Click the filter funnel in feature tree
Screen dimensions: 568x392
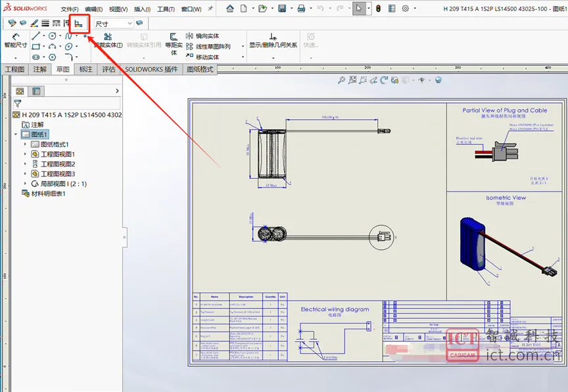(x=18, y=103)
